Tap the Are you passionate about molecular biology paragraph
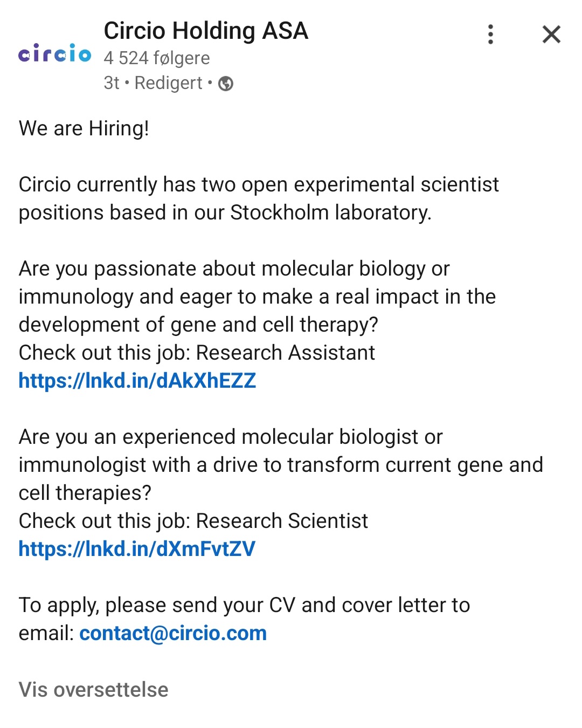The height and width of the screenshot is (728, 582). [257, 297]
